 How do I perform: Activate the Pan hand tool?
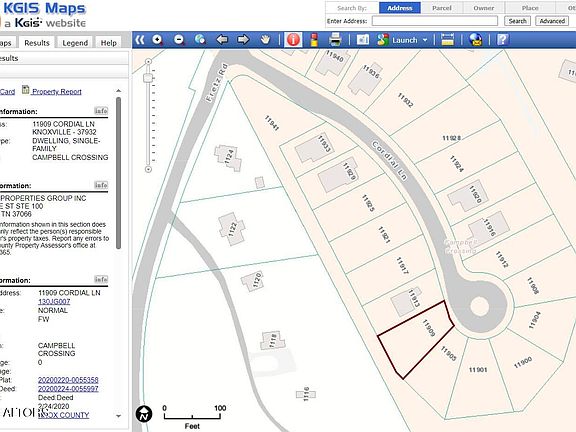pos(265,40)
